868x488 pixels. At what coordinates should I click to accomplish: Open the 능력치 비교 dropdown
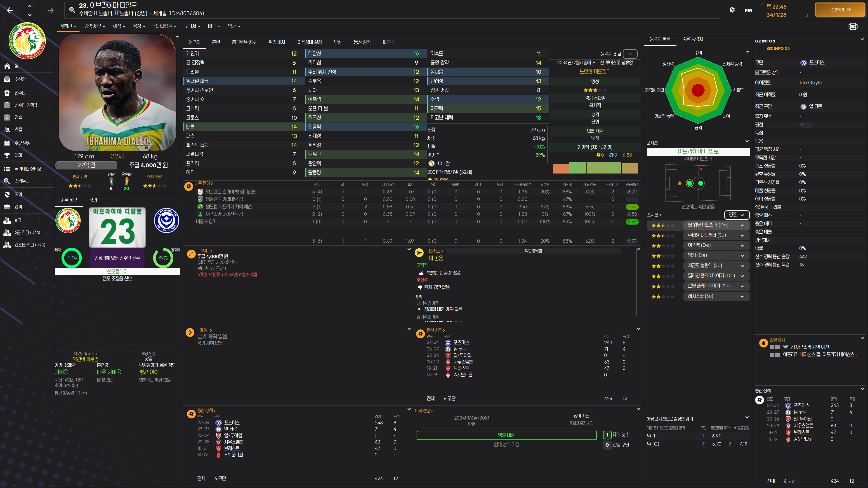tap(630, 54)
